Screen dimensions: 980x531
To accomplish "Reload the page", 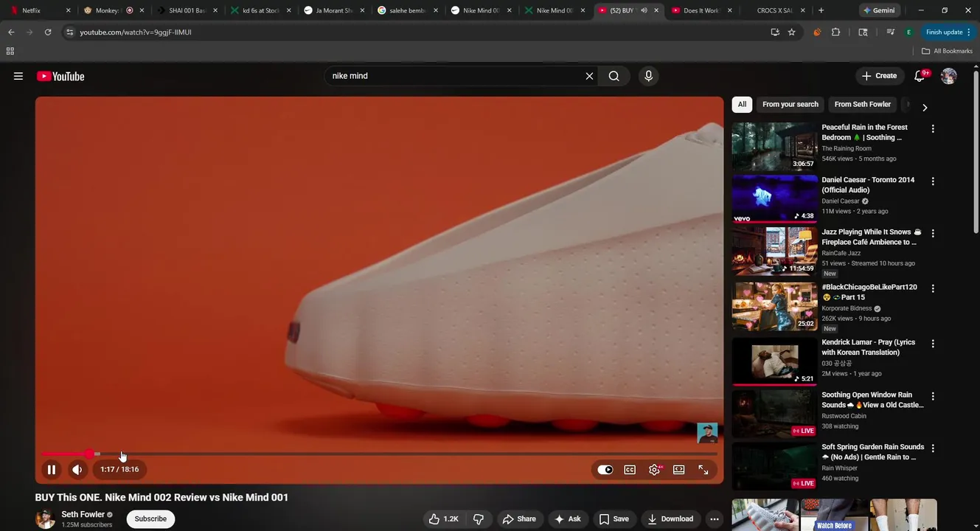I will 48,32.
